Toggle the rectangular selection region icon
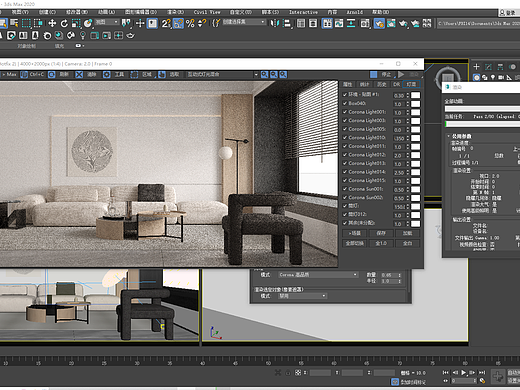520x390 pixels. [26, 23]
